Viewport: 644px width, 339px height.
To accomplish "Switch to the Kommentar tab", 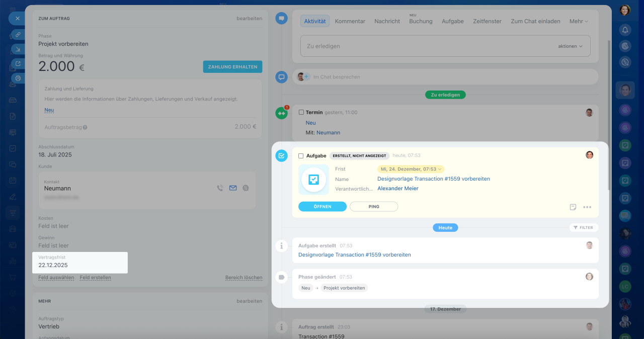I will pos(350,21).
